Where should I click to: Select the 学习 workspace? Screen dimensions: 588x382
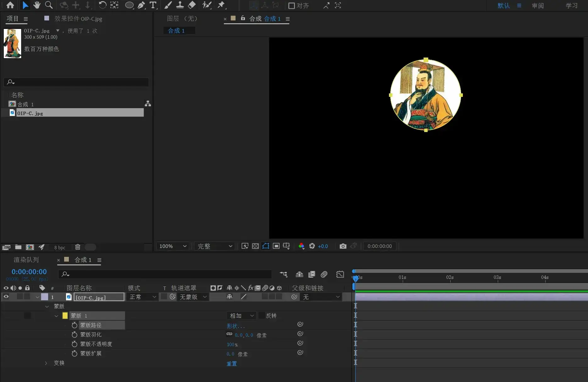(572, 6)
